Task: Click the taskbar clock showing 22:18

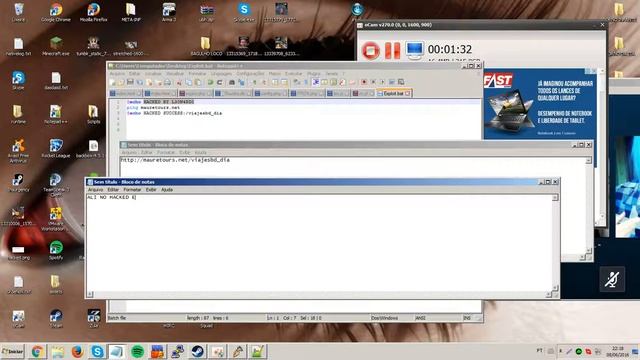Action: [618, 351]
